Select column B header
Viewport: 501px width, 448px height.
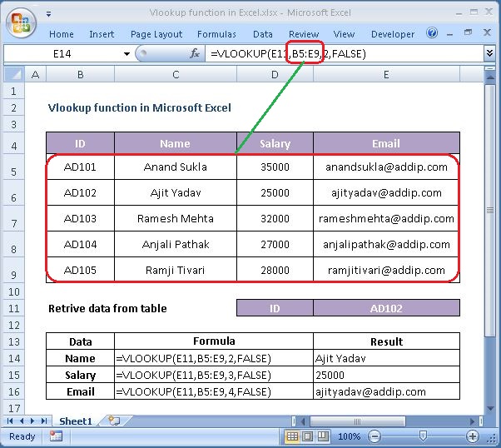click(80, 74)
